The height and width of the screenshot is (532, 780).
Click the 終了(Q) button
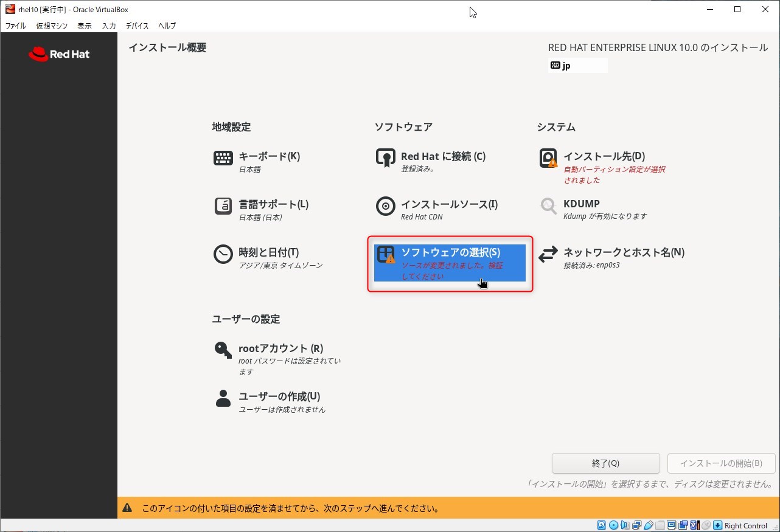(x=605, y=463)
